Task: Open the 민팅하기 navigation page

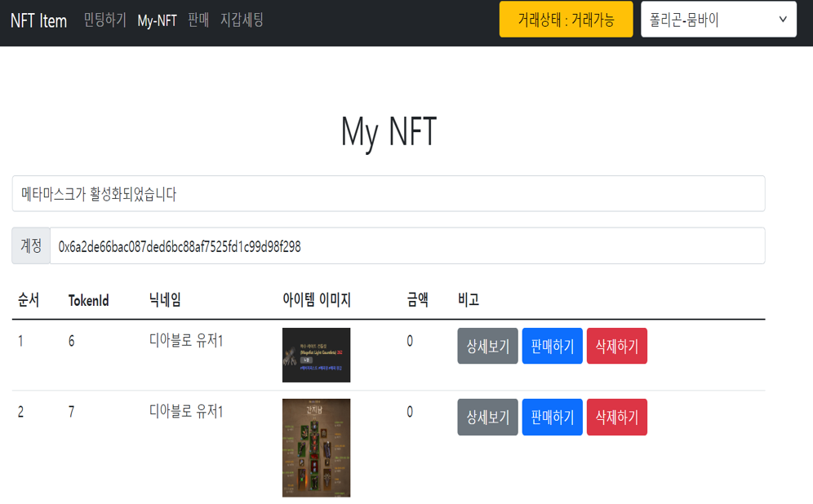Action: [x=104, y=20]
